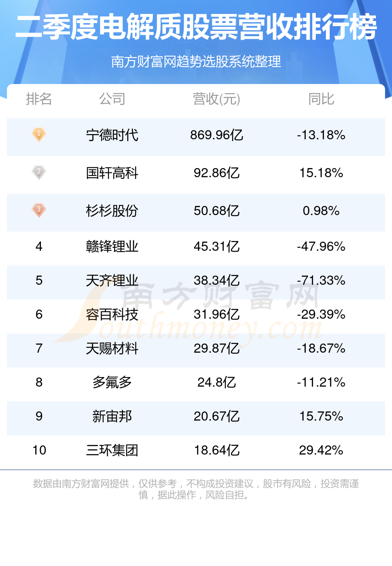Click the silver rank 2 medal icon
This screenshot has width=392, height=566.
[39, 172]
